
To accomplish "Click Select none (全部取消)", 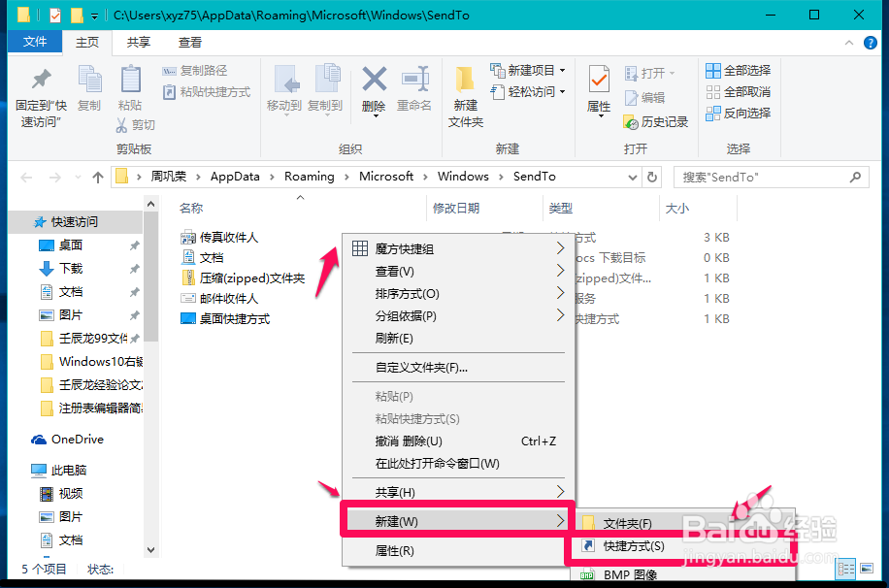I will coord(739,92).
